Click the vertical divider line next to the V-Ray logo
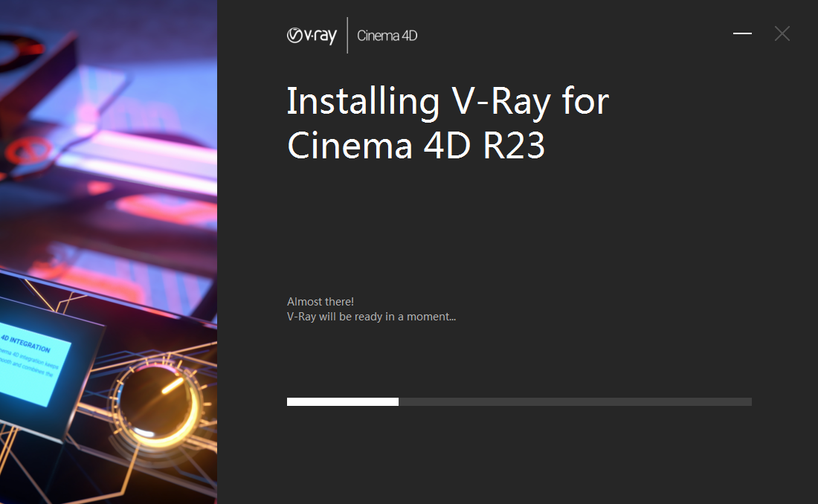Viewport: 818px width, 504px height. [347, 36]
